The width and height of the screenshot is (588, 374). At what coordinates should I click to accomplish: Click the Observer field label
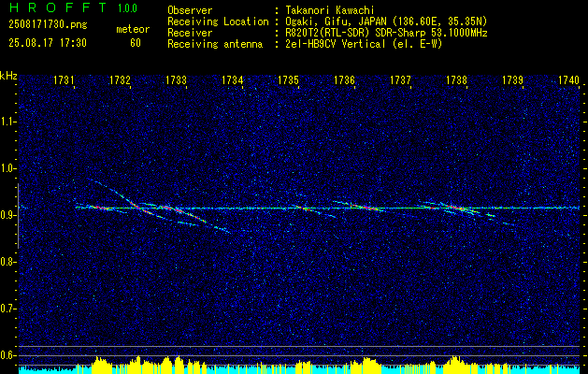click(190, 10)
